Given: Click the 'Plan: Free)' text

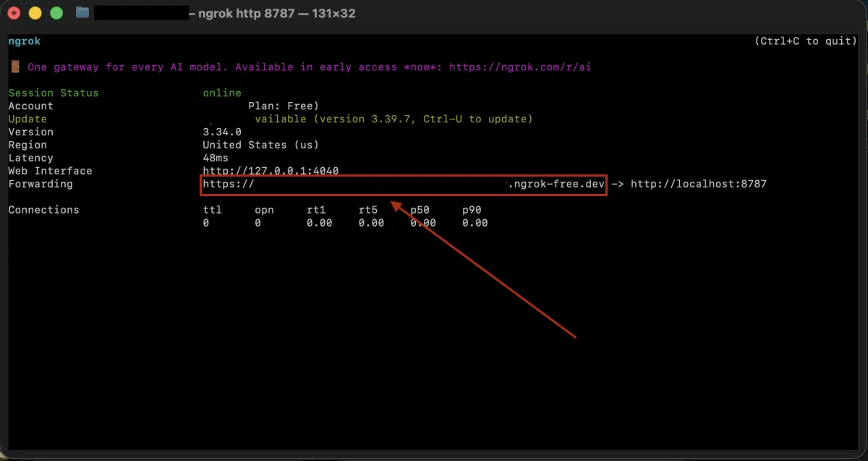Looking at the screenshot, I should click(x=284, y=106).
